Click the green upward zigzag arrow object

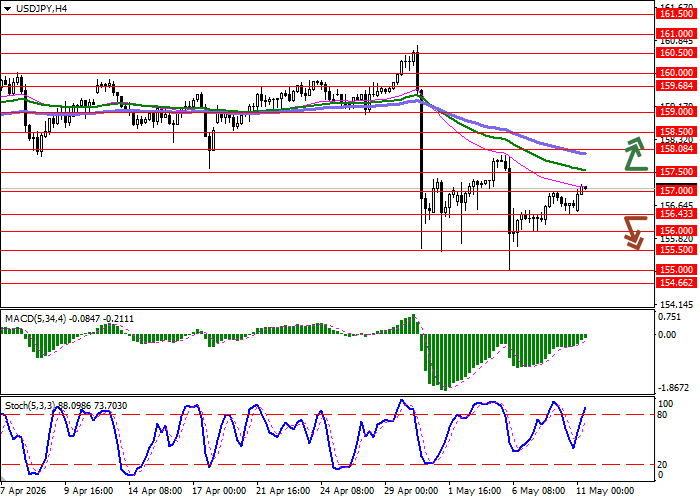636,154
